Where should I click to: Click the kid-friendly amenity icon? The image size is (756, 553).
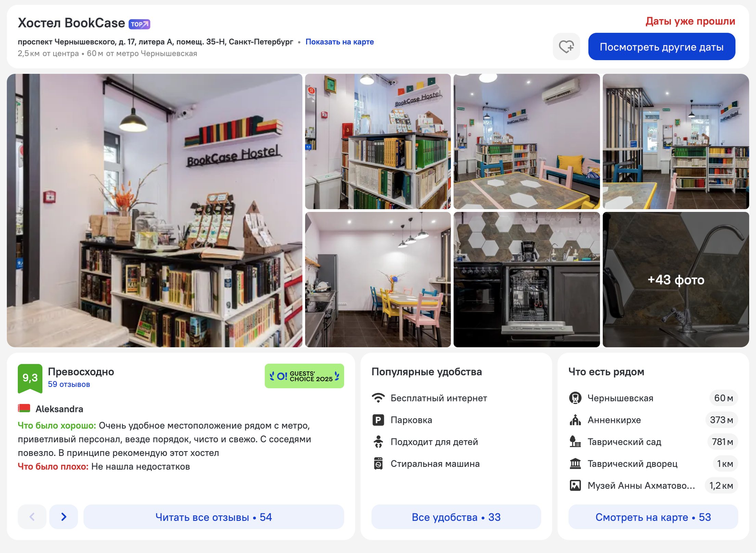[378, 442]
